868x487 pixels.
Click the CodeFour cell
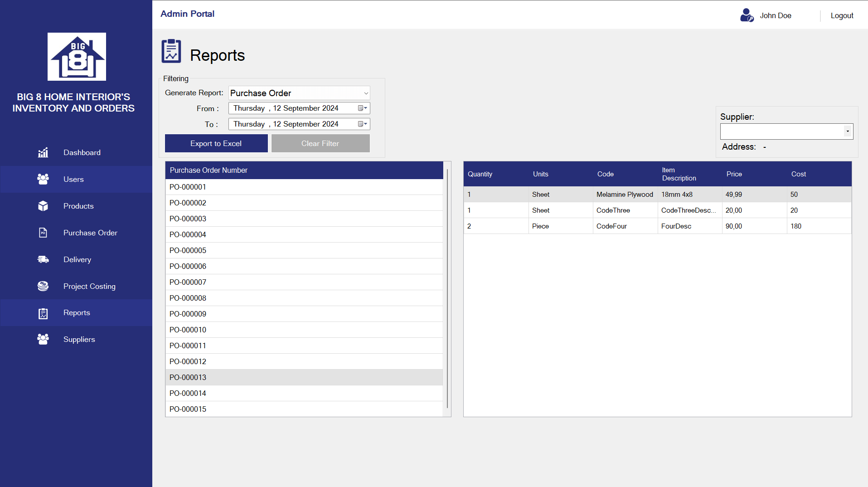pos(626,226)
